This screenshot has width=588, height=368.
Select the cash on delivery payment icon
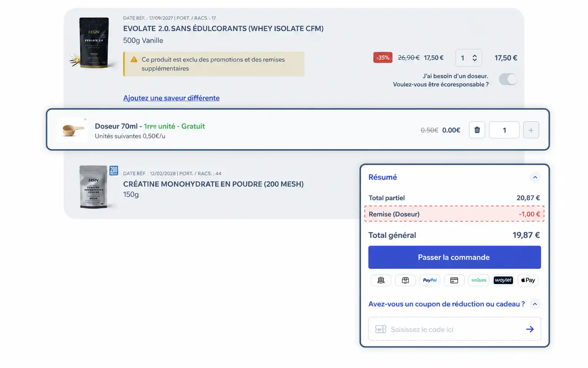405,280
